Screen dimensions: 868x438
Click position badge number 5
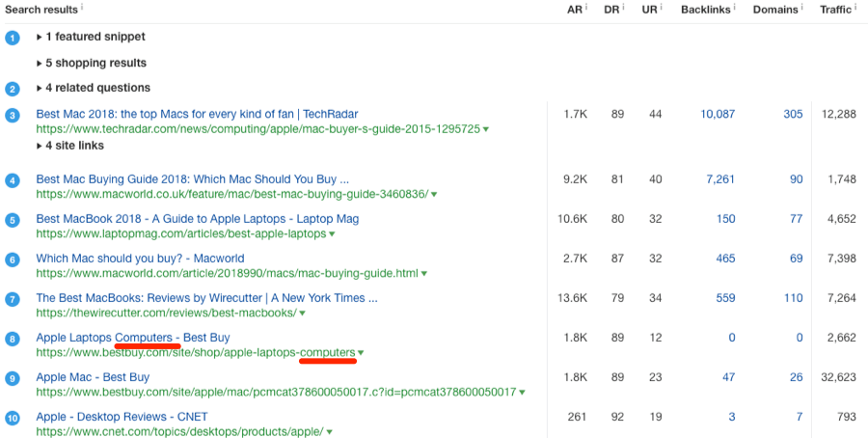point(13,220)
